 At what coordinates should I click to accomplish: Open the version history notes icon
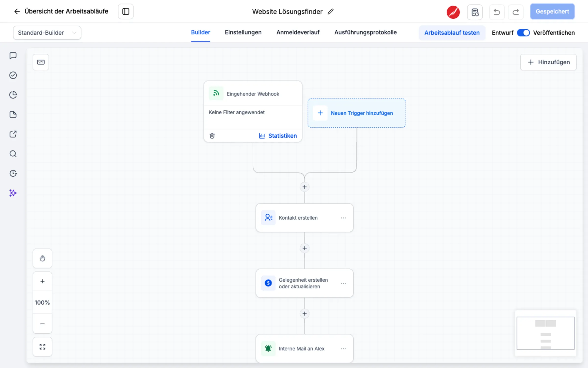(x=475, y=12)
